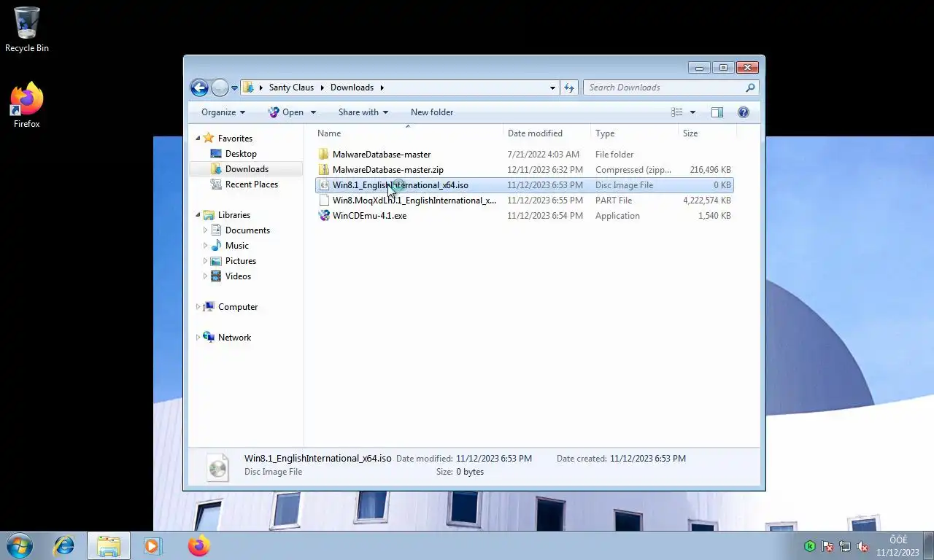Refresh the Downloads folder view
This screenshot has width=934, height=560.
[x=569, y=87]
